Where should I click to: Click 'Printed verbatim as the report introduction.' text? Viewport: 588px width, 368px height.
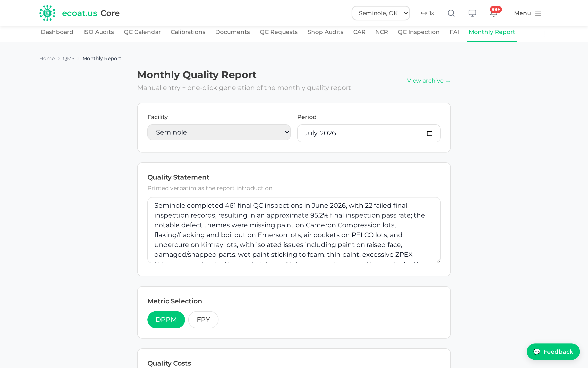pos(210,188)
